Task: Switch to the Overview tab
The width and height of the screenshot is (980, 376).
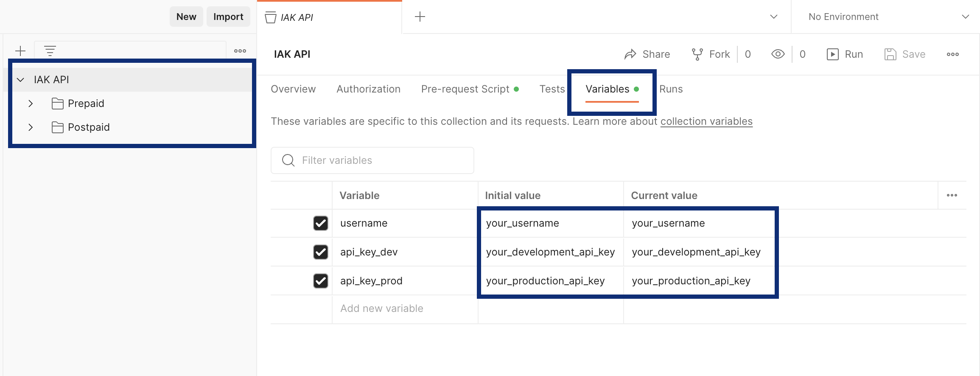Action: pyautogui.click(x=293, y=89)
